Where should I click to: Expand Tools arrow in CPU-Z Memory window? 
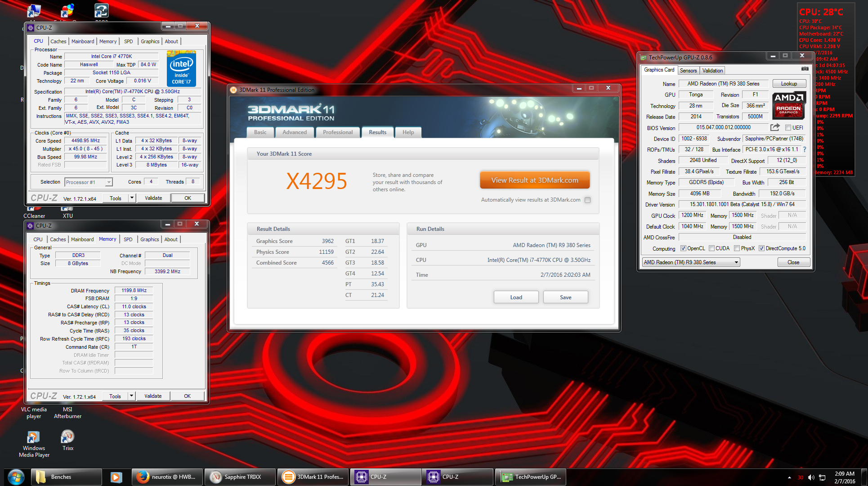tap(131, 396)
